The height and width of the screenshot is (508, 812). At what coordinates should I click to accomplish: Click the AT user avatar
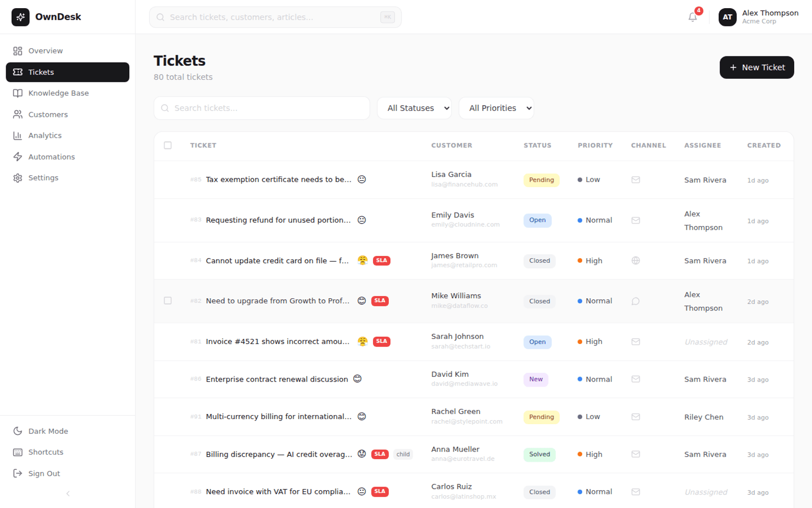pos(727,17)
